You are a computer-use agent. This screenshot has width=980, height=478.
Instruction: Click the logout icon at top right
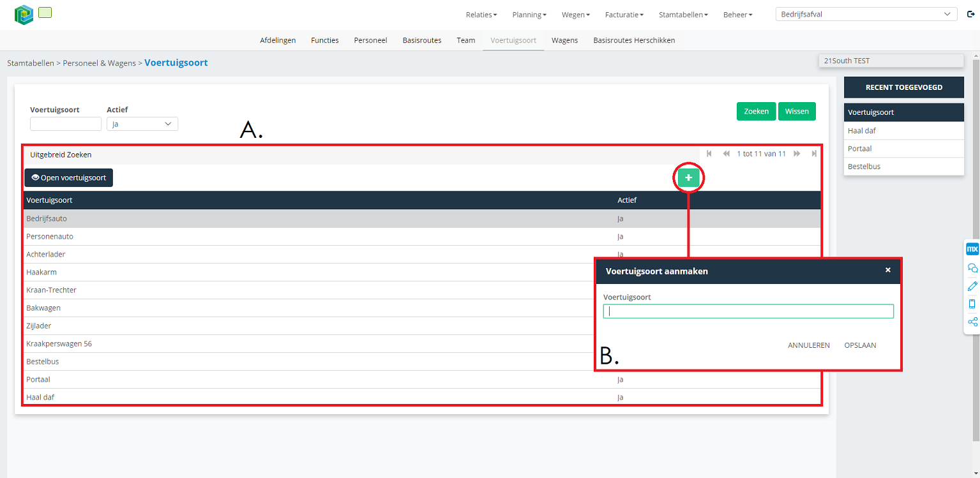click(971, 14)
